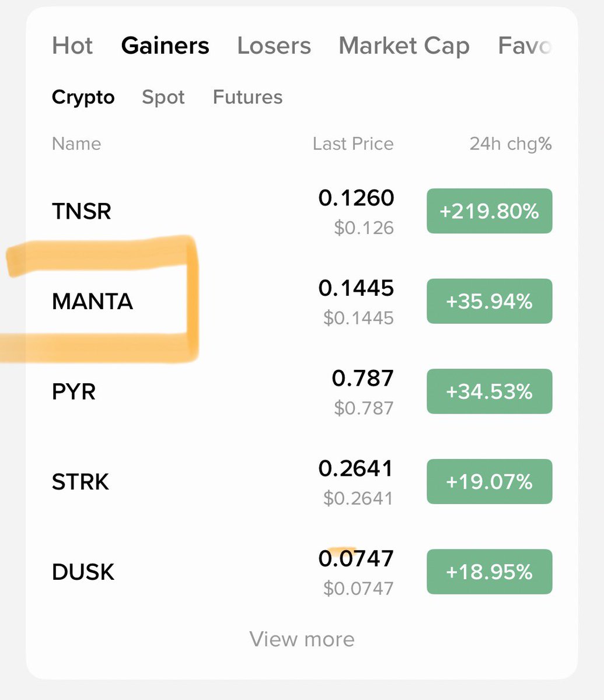604x700 pixels.
Task: Select the Futures sub-tab
Action: tap(247, 97)
